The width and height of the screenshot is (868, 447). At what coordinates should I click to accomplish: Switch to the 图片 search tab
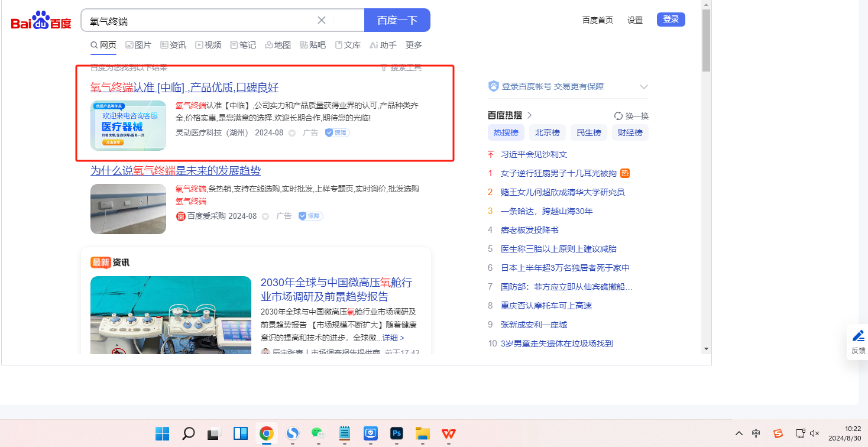pos(138,45)
